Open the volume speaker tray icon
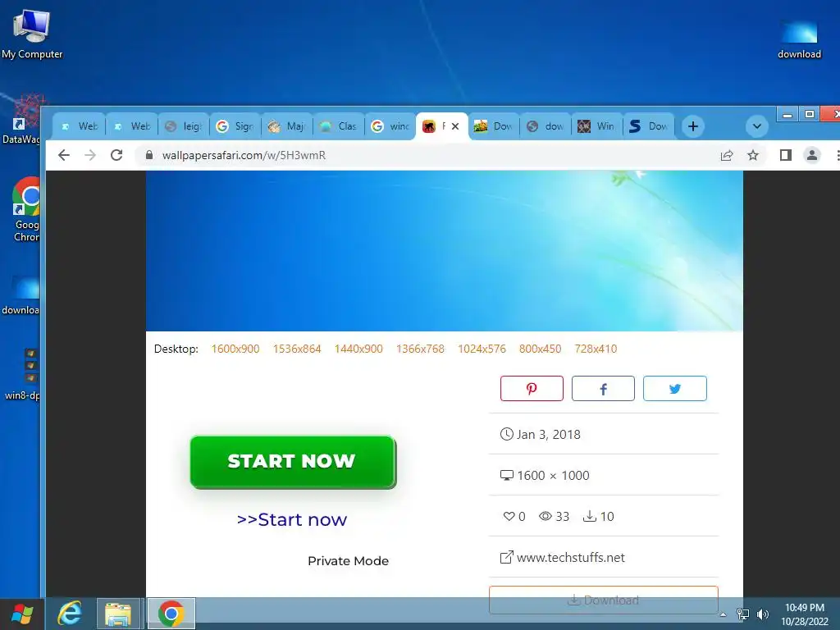The image size is (840, 630). 763,614
